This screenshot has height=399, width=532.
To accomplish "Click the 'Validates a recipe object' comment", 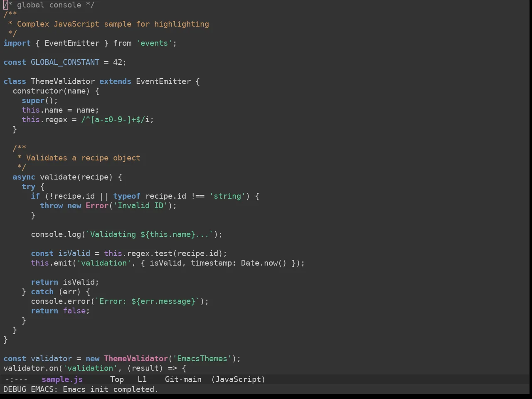I will pyautogui.click(x=83, y=158).
